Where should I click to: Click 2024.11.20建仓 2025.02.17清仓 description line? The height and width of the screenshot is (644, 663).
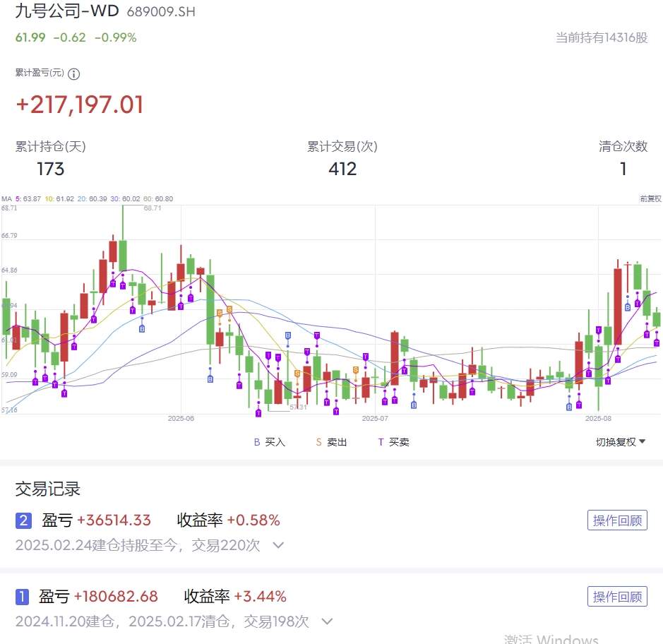tap(162, 621)
